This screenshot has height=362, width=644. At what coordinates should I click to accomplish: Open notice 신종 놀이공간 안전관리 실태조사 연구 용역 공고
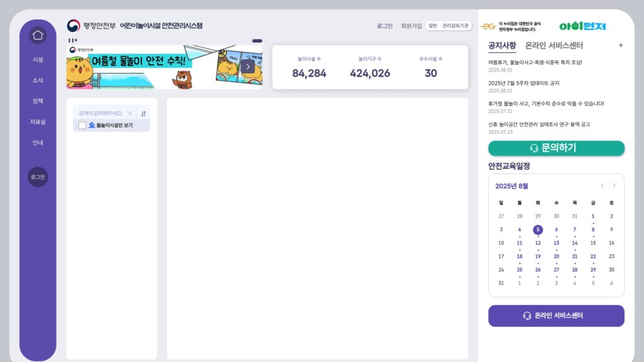pyautogui.click(x=539, y=124)
